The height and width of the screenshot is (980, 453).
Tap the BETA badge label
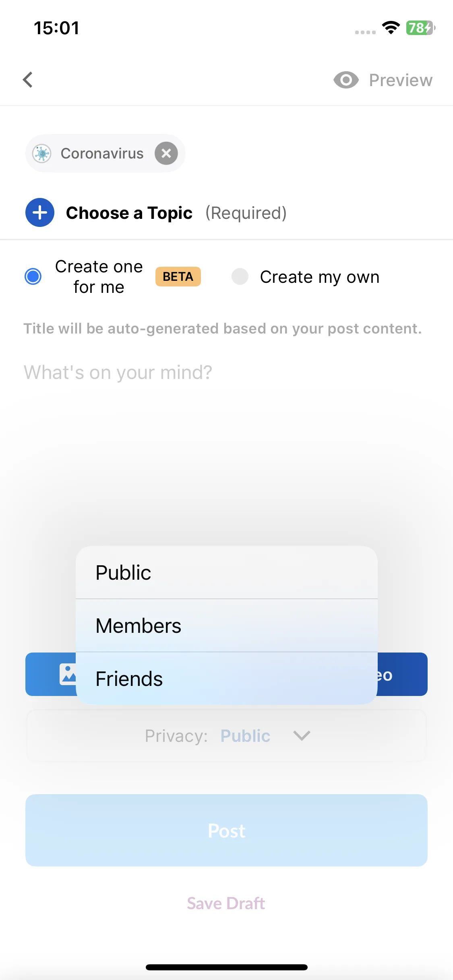(x=178, y=276)
